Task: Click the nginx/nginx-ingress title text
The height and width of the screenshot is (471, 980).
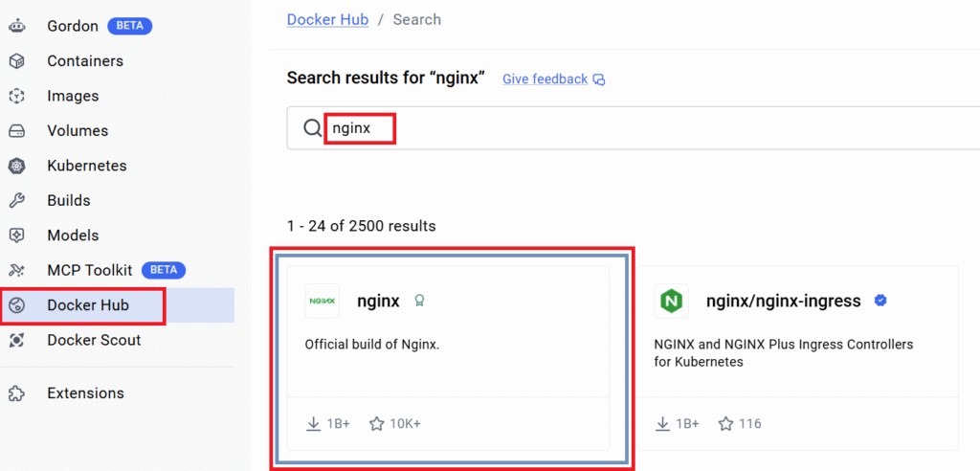Action: tap(784, 302)
